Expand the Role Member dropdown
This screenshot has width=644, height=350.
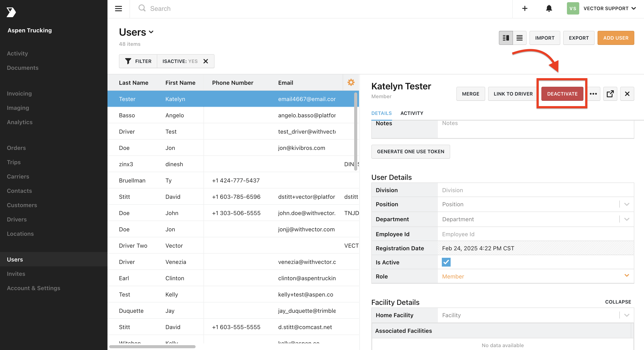click(x=627, y=275)
